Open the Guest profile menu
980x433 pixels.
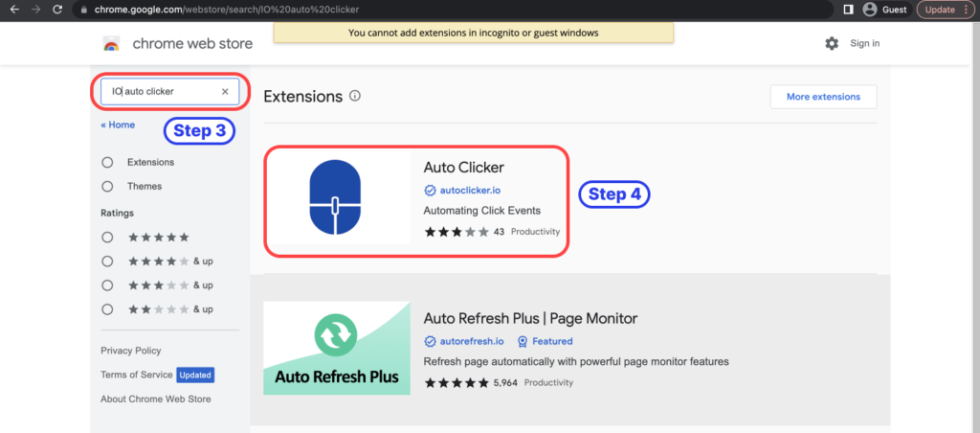887,10
